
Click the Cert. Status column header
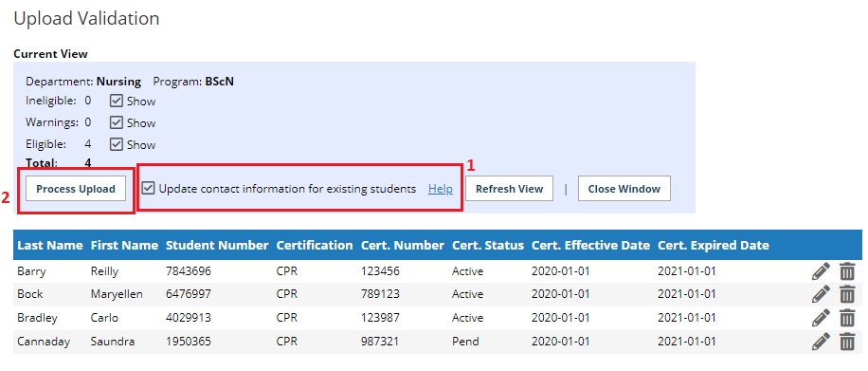click(488, 245)
